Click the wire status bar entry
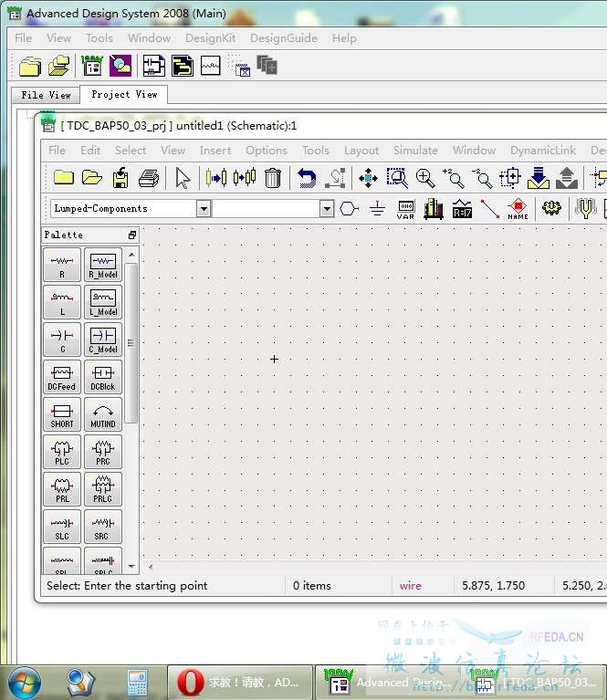This screenshot has width=607, height=700. pos(410,586)
